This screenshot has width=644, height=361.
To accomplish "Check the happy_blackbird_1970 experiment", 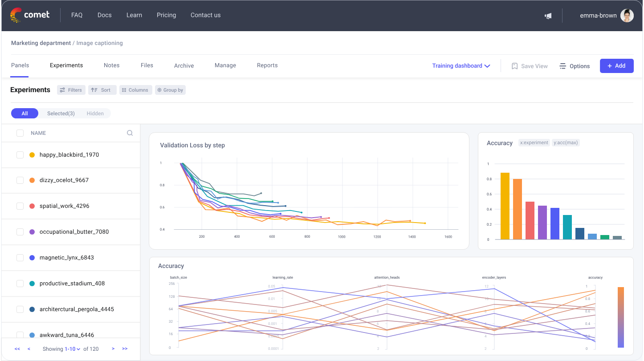I will [x=20, y=155].
